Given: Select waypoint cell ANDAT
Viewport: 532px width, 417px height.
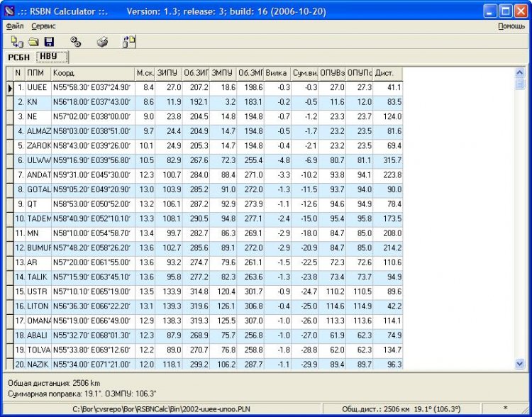Looking at the screenshot, I should pos(38,176).
